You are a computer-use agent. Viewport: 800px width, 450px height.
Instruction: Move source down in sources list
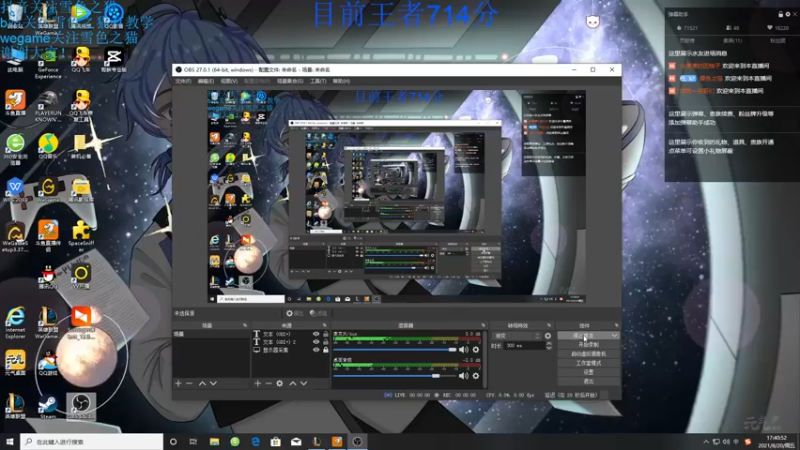pyautogui.click(x=304, y=383)
